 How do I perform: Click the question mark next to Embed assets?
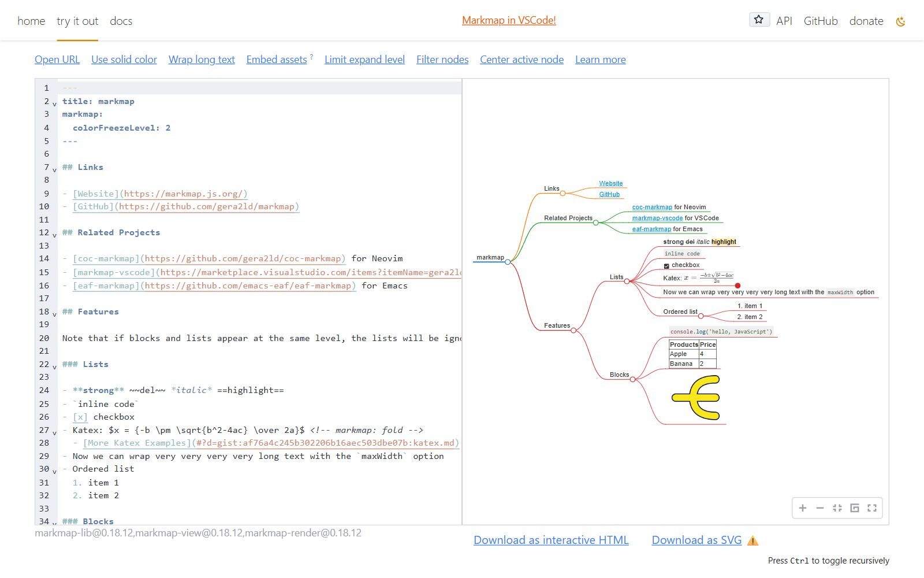coord(311,57)
